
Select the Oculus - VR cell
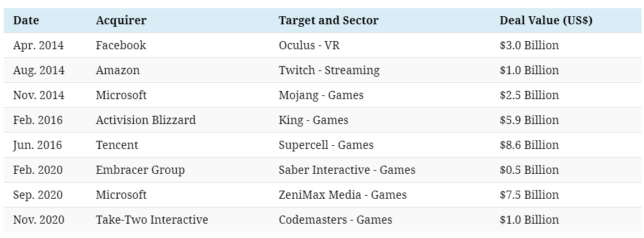[309, 45]
